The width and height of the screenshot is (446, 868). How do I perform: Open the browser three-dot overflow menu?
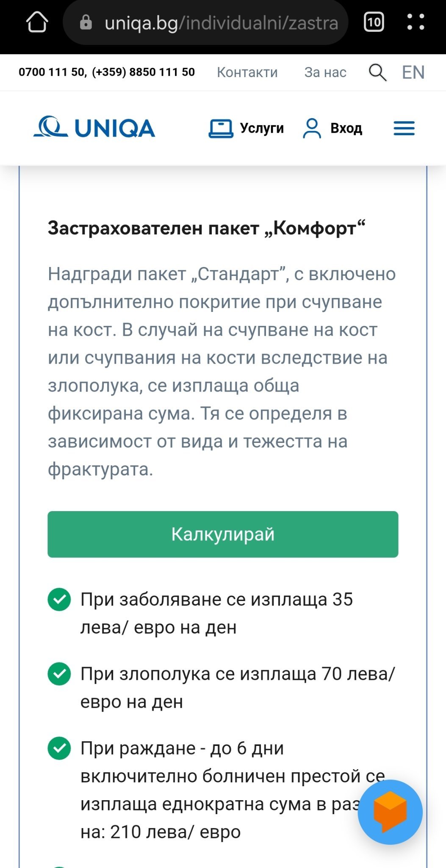(x=416, y=22)
